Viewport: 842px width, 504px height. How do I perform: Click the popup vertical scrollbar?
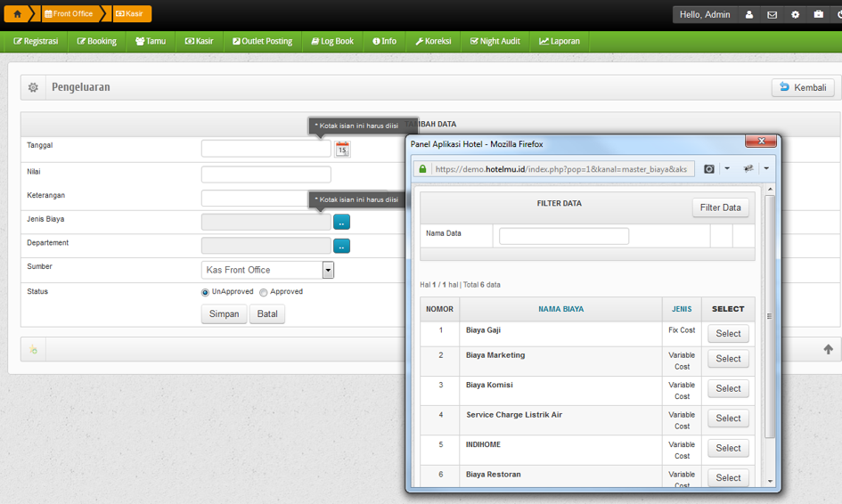click(x=770, y=316)
